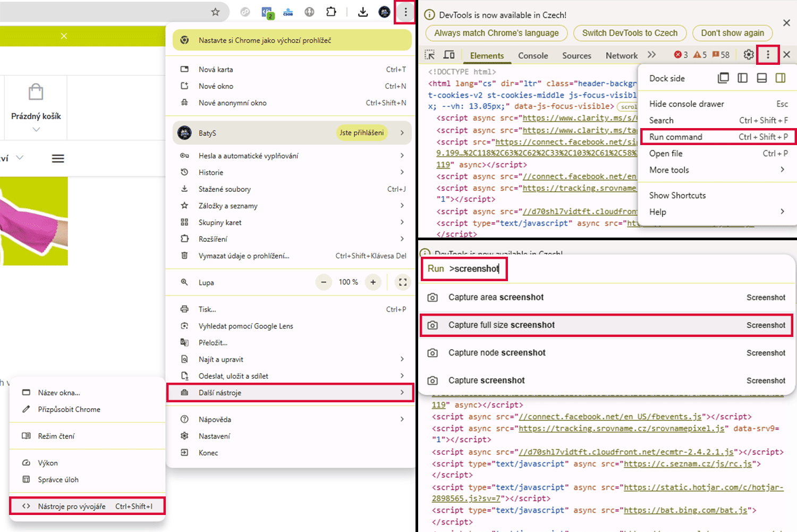
Task: Choose Capture full size screenshot command
Action: [606, 325]
